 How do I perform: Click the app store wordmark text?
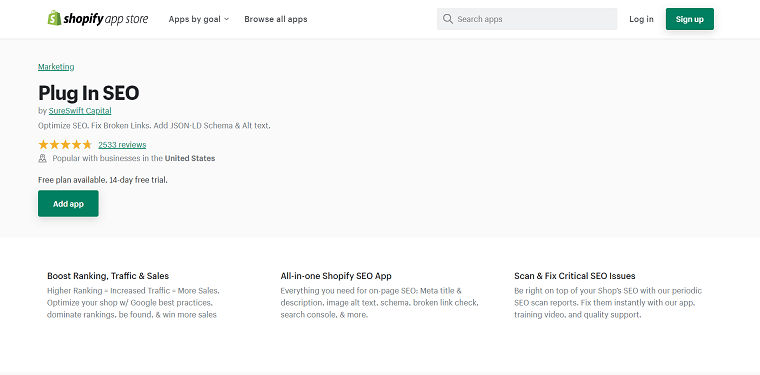tap(127, 19)
